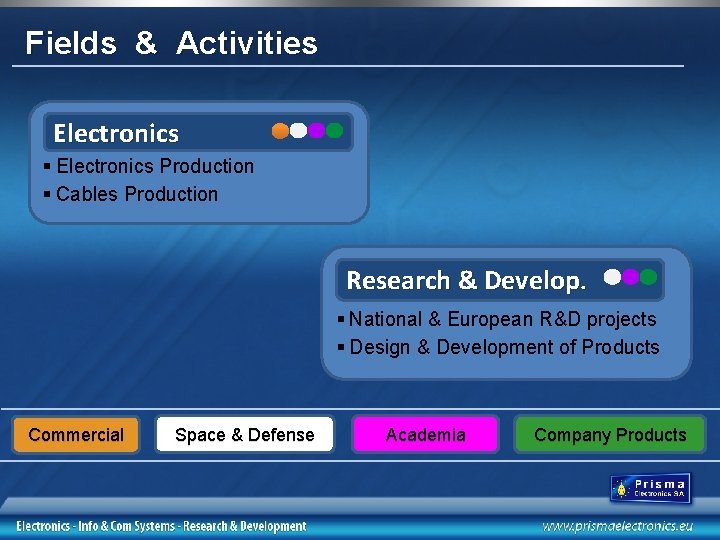Click the footer tagline Electronics - Info & Com Systems
The image size is (720, 540).
(161, 526)
